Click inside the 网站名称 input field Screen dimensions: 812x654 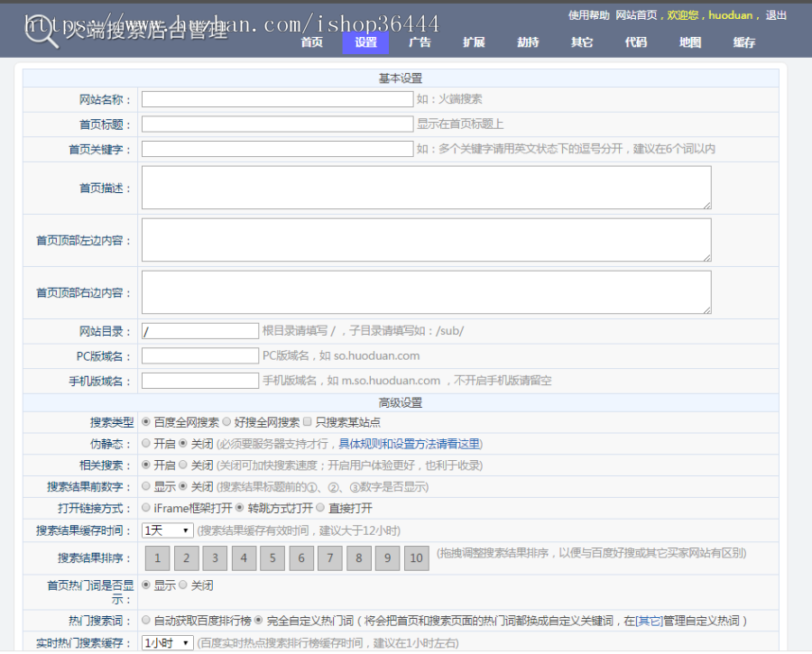(277, 99)
